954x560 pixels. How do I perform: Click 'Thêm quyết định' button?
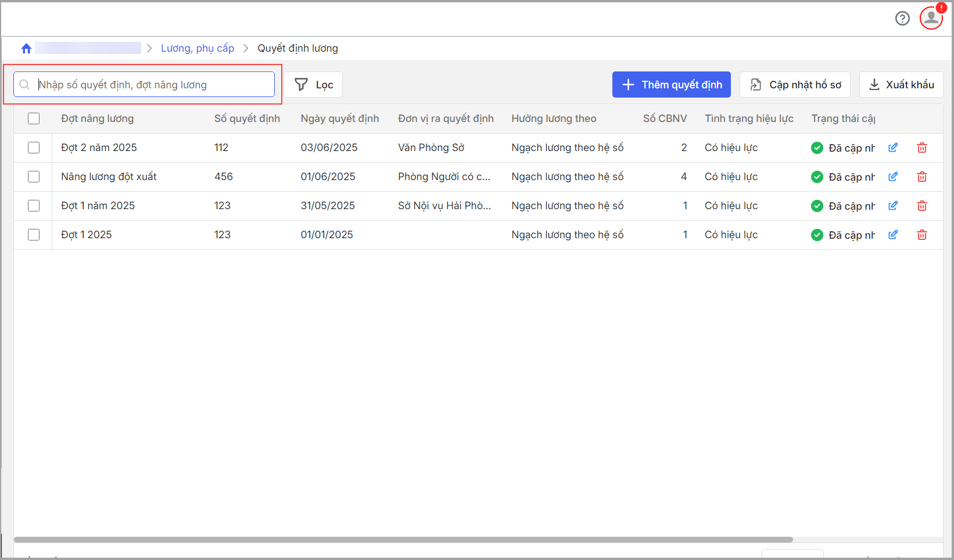671,85
